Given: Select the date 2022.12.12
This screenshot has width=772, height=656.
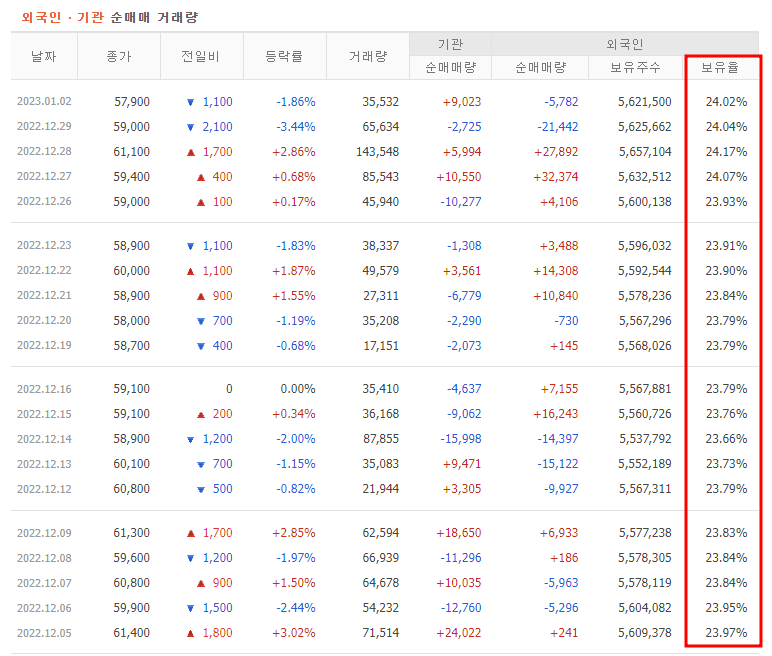Looking at the screenshot, I should pos(44,489).
